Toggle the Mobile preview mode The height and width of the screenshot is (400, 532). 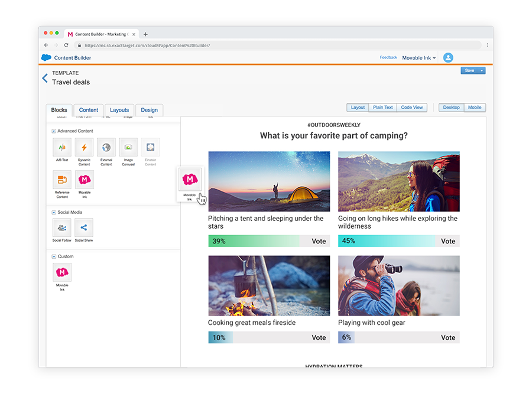click(475, 108)
